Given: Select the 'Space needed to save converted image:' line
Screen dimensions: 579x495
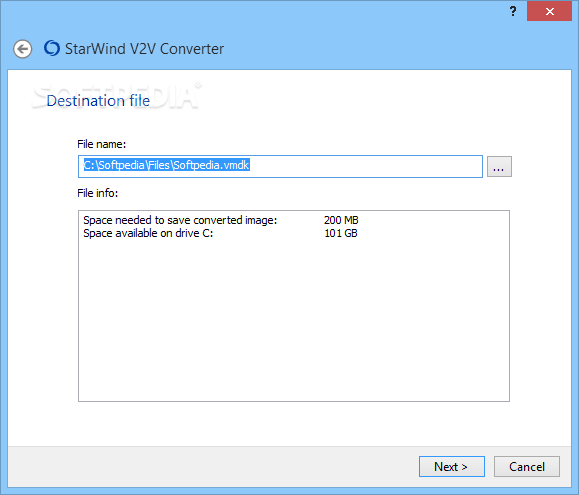Looking at the screenshot, I should point(180,220).
